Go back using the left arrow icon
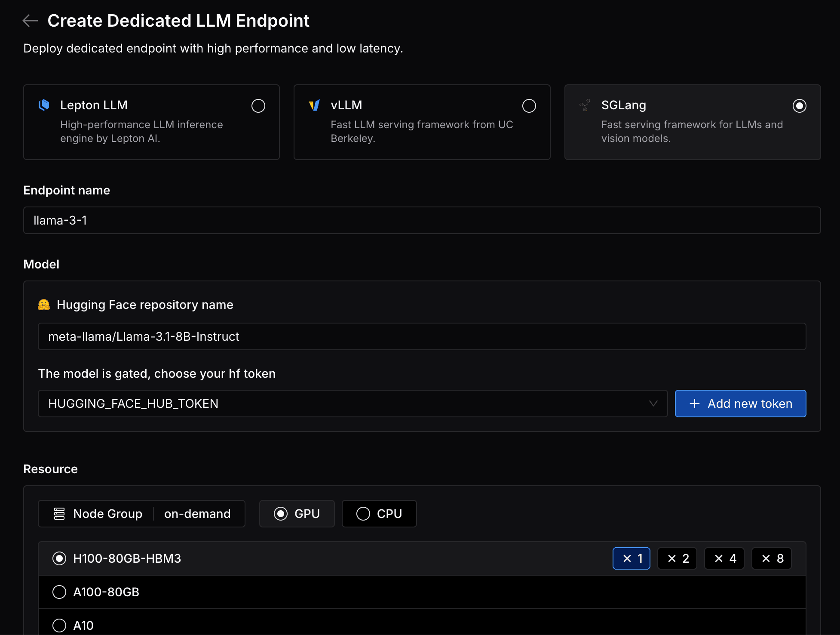 [30, 21]
